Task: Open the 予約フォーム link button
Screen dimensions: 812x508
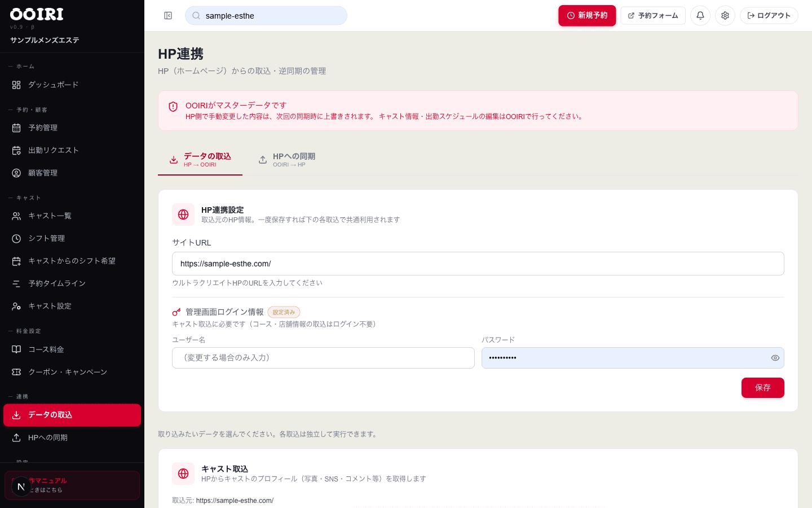Action: coord(653,16)
